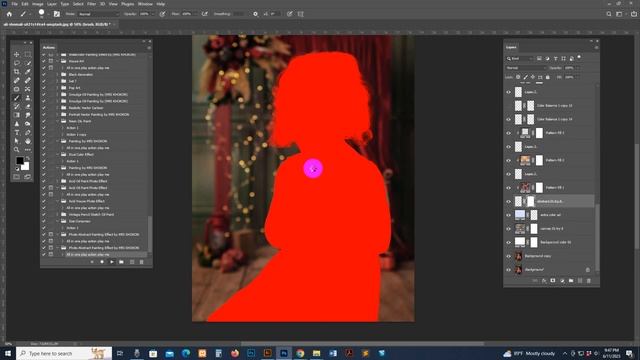
Task: Open brush preset picker dropdown arrow
Action: [48, 14]
